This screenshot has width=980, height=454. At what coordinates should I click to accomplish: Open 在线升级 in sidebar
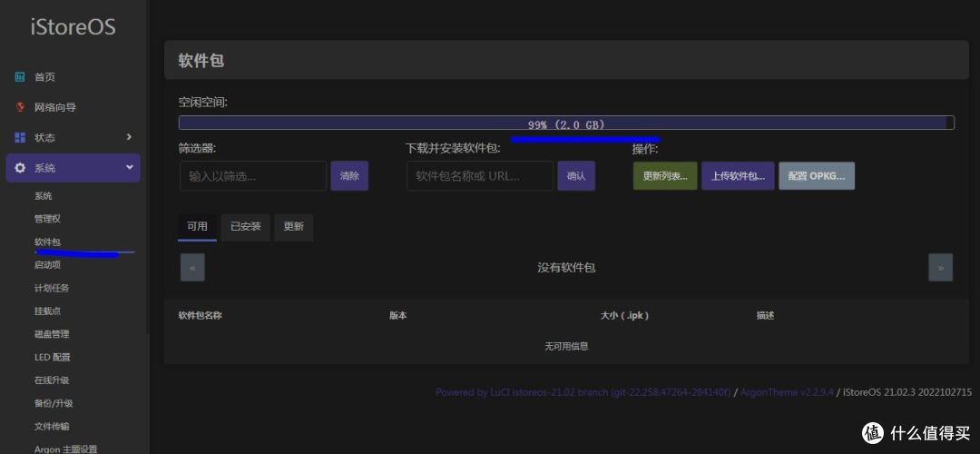52,380
